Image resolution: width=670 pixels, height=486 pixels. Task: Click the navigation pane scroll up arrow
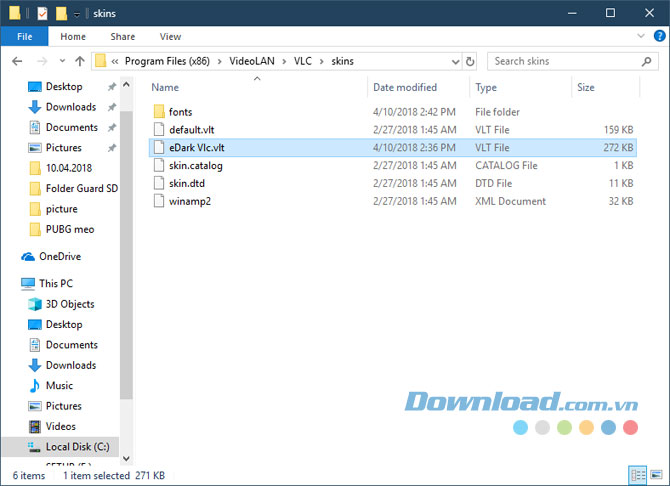pos(126,85)
